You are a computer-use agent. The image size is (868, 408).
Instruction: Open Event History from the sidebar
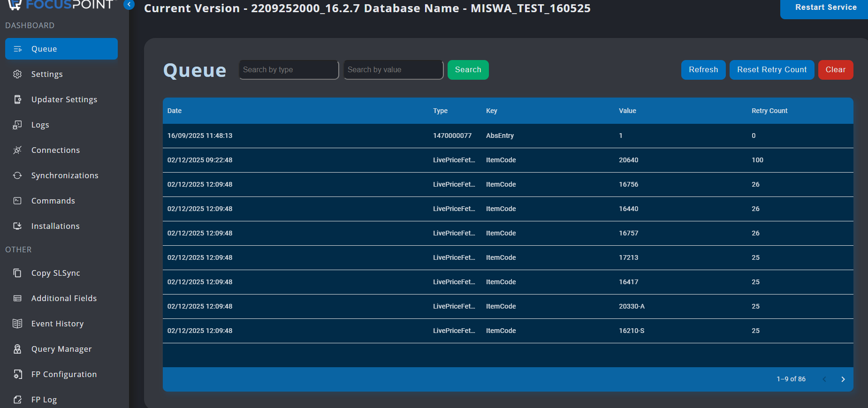[57, 324]
